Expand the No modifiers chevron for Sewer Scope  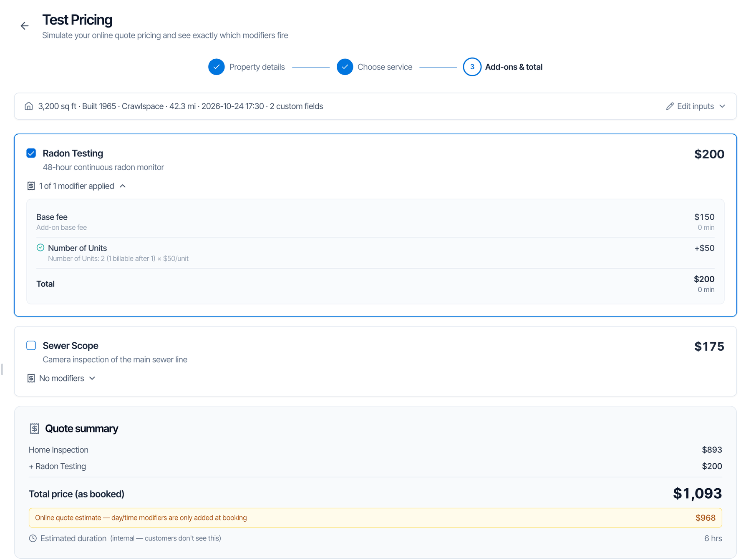(x=92, y=378)
